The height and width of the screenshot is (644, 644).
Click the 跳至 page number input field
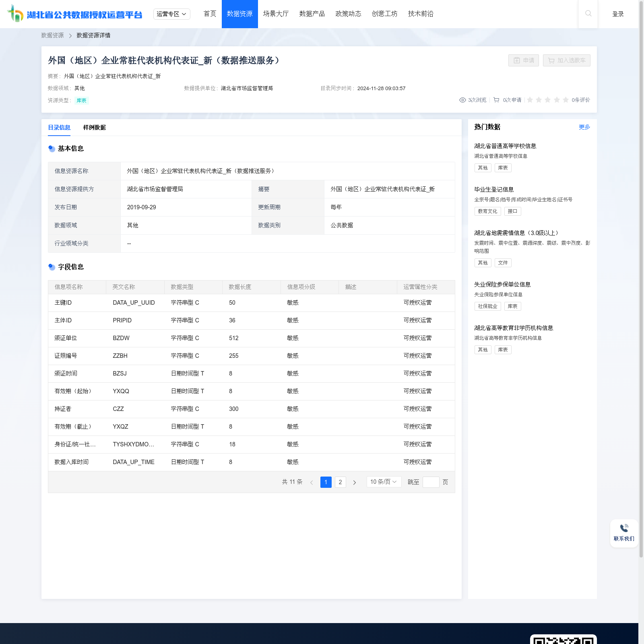431,482
